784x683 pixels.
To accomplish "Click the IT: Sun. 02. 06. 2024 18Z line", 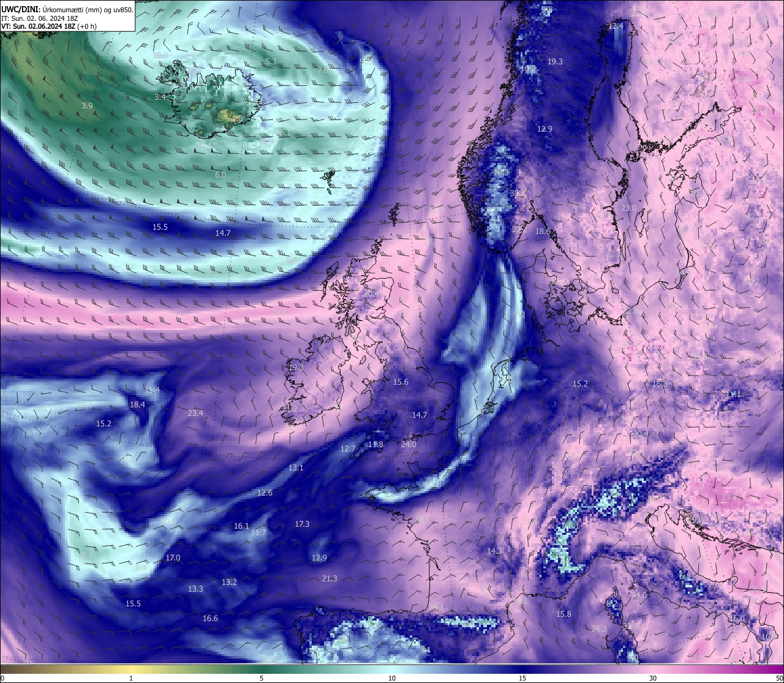I will pos(39,18).
